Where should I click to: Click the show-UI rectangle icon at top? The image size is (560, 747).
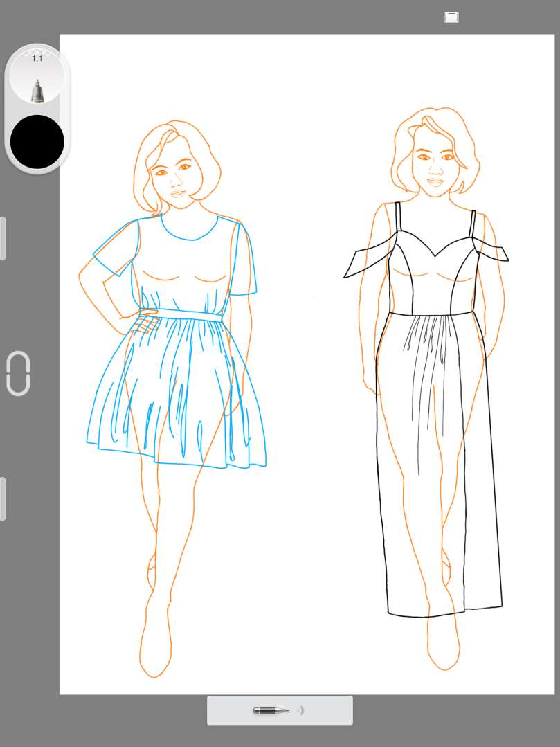(x=451, y=17)
